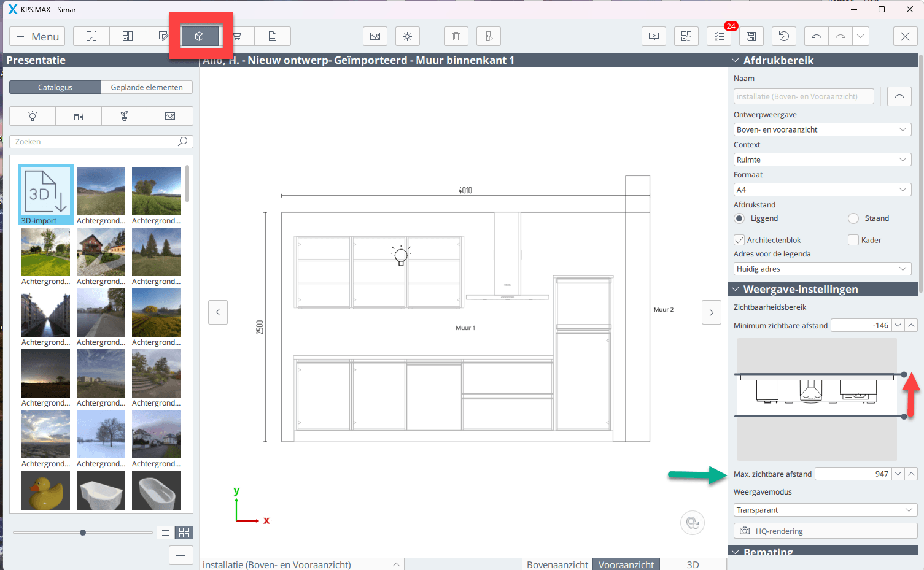This screenshot has width=924, height=570.
Task: Open the Ontwerpweergave dropdown
Action: pos(822,129)
